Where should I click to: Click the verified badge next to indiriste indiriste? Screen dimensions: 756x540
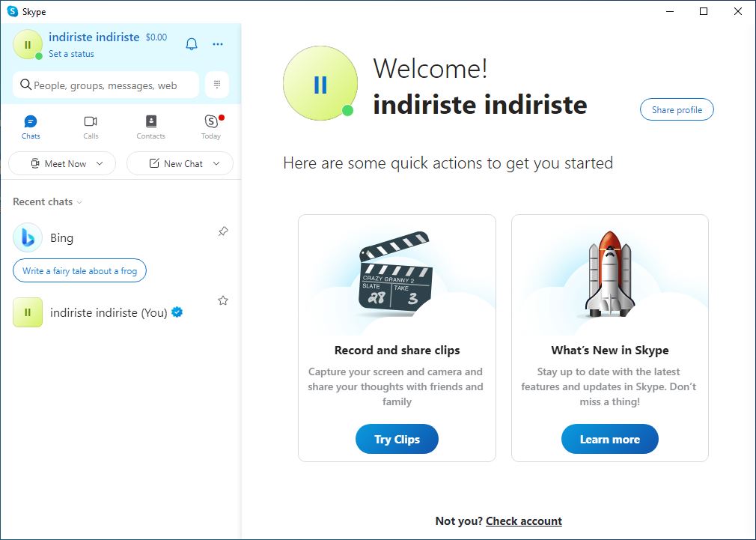pos(177,312)
